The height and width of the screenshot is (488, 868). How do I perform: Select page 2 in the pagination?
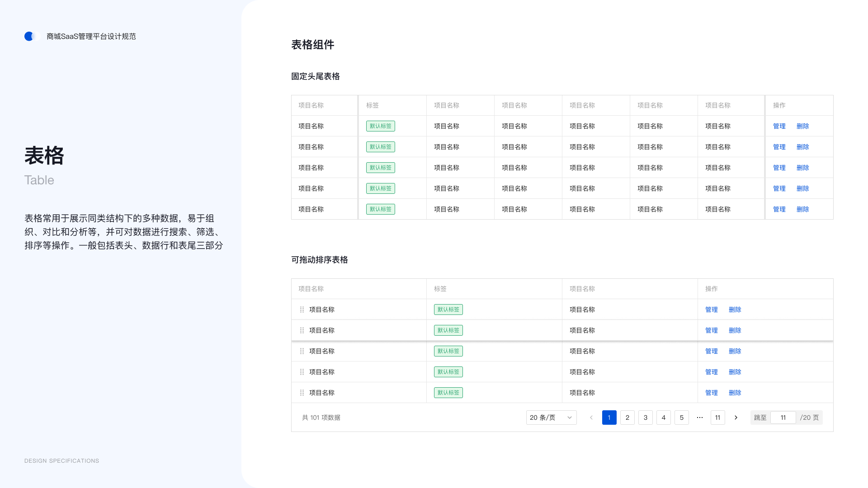click(627, 418)
